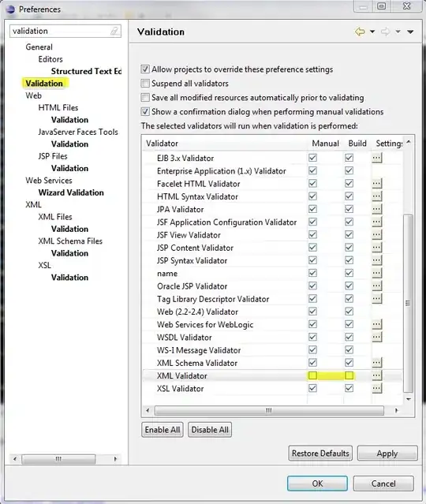The width and height of the screenshot is (426, 504).
Task: Select Validation under JSP Files
Action: coord(69,169)
